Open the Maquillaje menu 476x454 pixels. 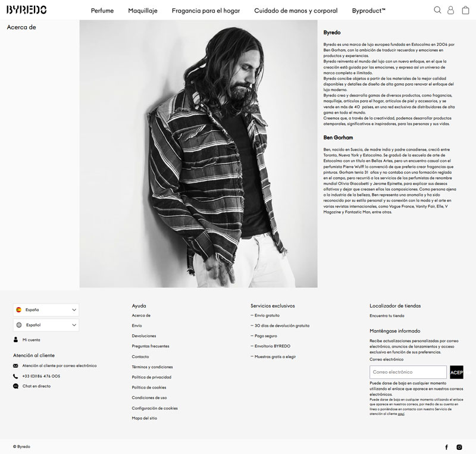[x=143, y=11]
